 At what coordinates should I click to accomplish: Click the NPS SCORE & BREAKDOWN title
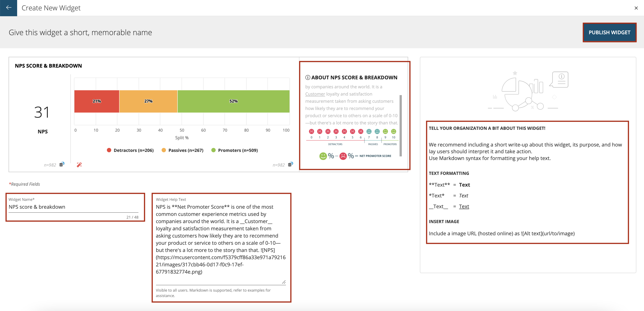[48, 66]
